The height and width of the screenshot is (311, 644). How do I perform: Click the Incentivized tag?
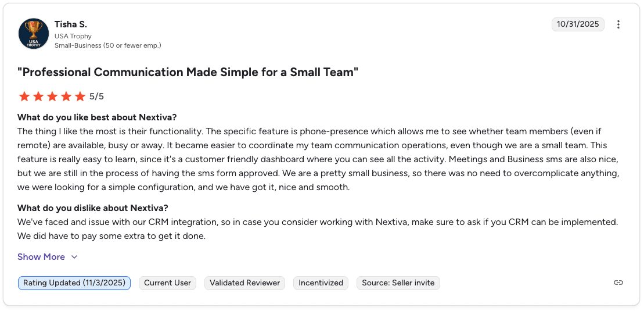[x=321, y=283]
